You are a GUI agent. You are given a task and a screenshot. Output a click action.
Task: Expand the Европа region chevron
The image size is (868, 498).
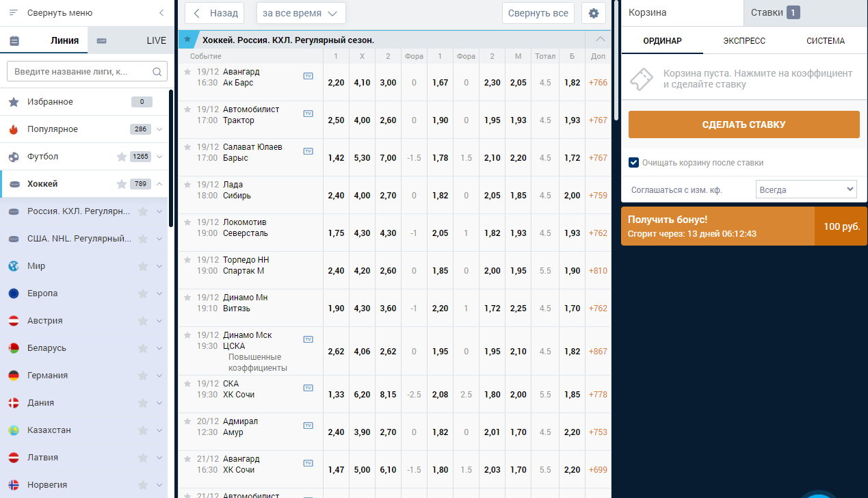159,293
